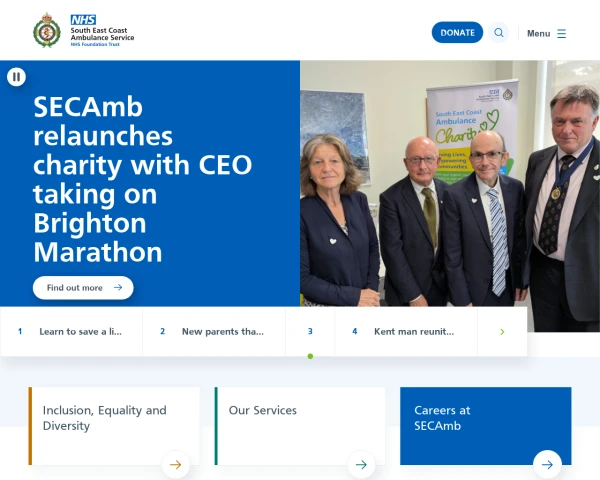Viewport: 600px width, 480px height.
Task: Select slide 4 Kent man reunit...
Action: click(406, 331)
